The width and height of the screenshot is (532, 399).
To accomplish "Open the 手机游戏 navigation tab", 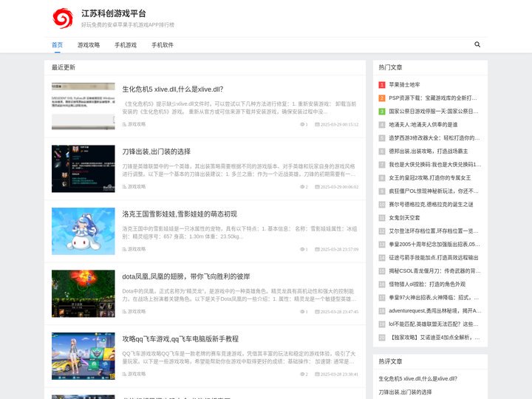I will [126, 45].
